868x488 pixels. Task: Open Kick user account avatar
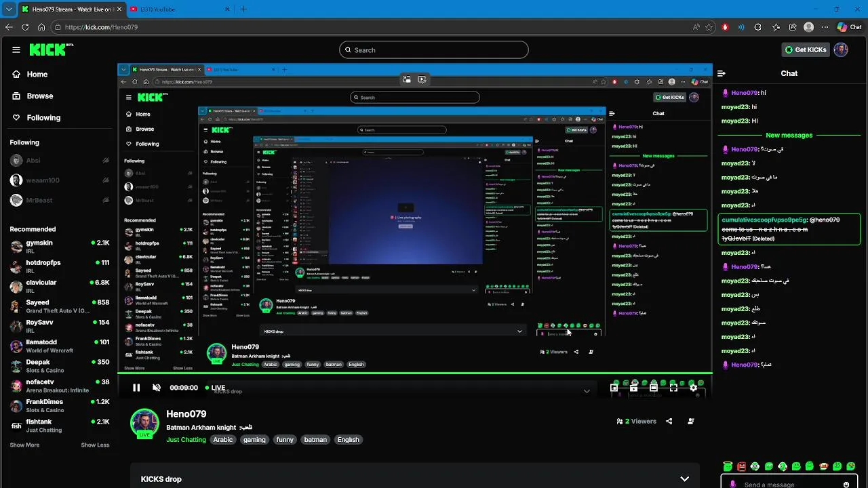(x=841, y=49)
